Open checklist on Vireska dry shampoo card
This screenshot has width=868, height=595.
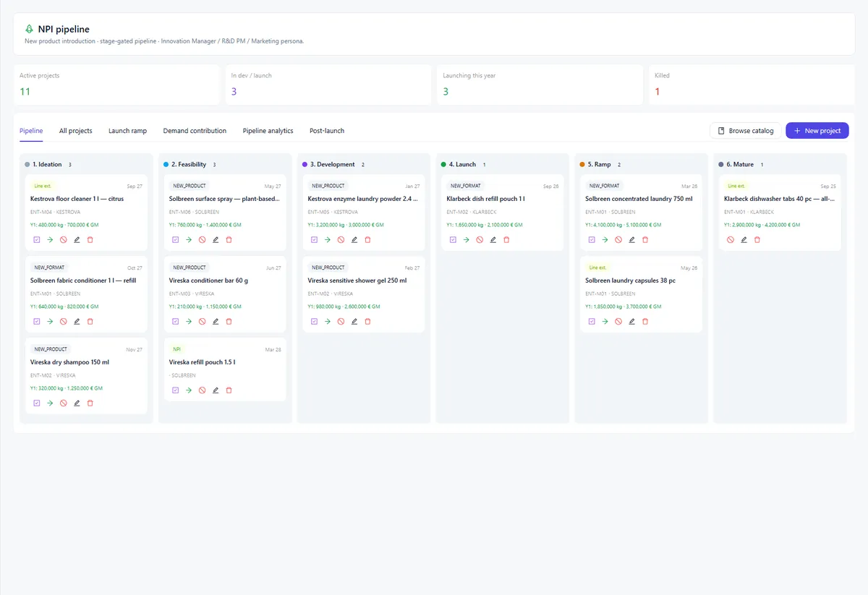[37, 403]
